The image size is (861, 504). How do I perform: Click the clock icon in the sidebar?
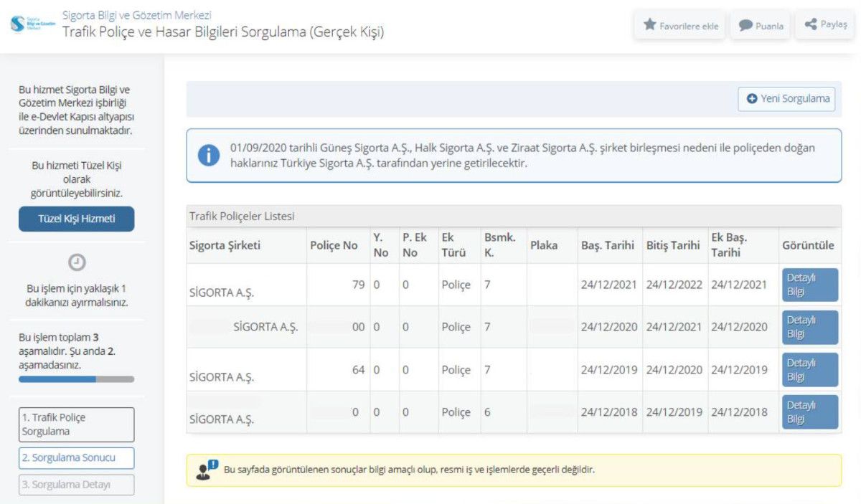pyautogui.click(x=77, y=262)
